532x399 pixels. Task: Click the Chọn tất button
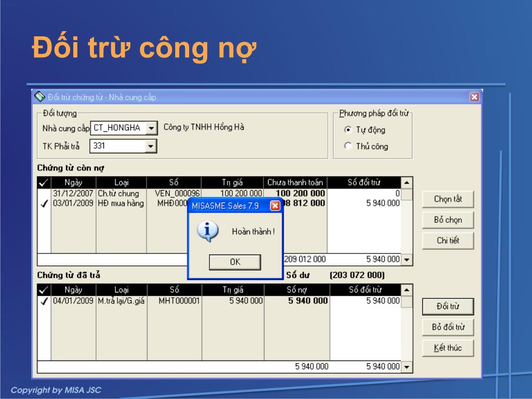point(448,199)
